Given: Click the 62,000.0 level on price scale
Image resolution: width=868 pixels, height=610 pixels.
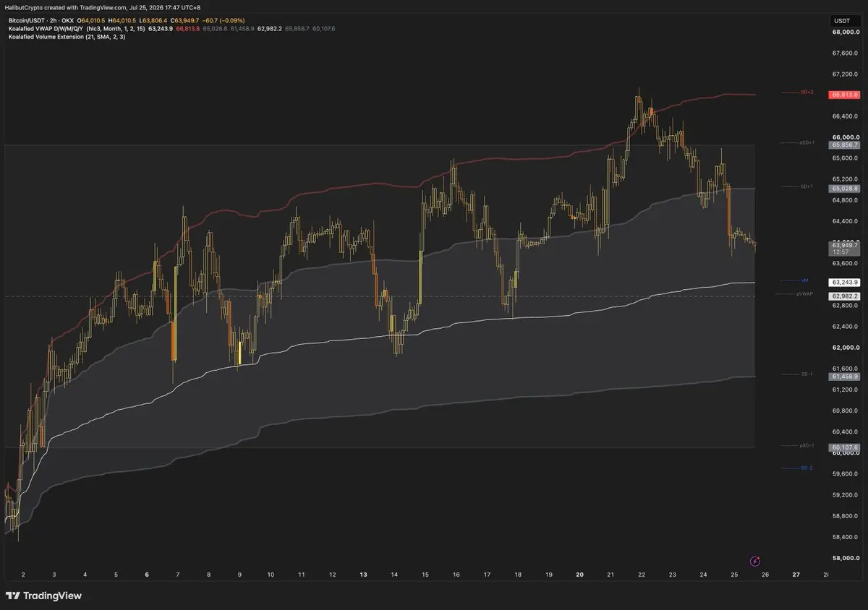Looking at the screenshot, I should click(845, 348).
